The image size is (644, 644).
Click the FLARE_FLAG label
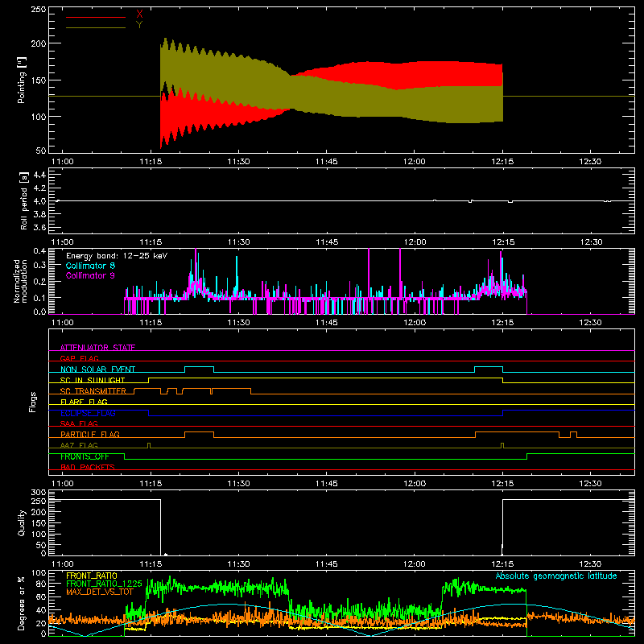point(84,402)
